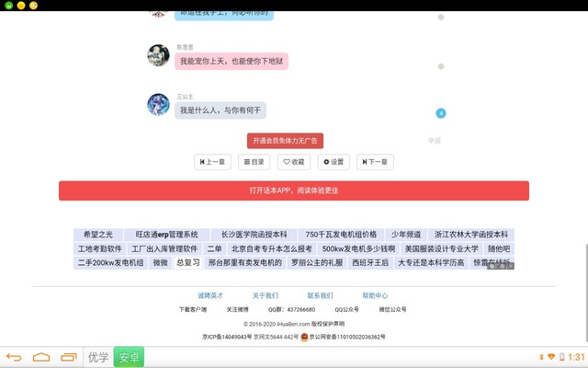Viewport: 588px width, 368px height.
Task: Open the blue comment count bubble
Action: point(441,113)
